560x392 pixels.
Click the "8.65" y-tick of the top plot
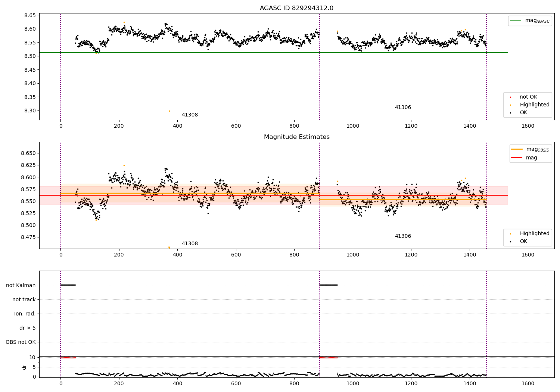30,16
